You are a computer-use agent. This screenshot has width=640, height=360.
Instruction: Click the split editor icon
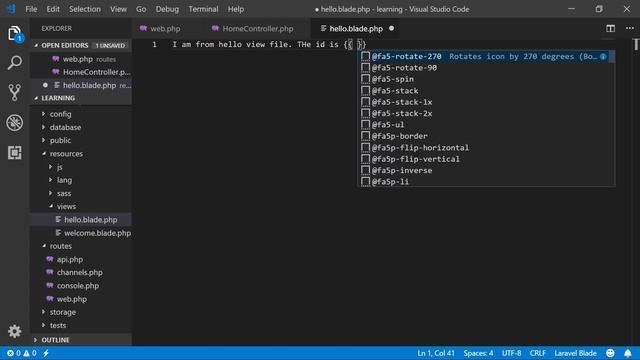click(610, 28)
